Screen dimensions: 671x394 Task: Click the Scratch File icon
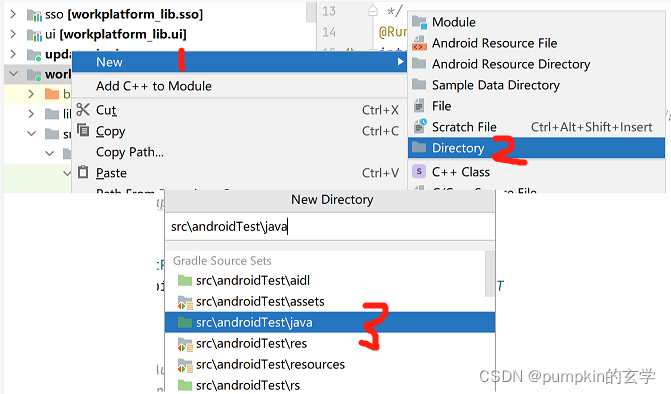pos(420,126)
